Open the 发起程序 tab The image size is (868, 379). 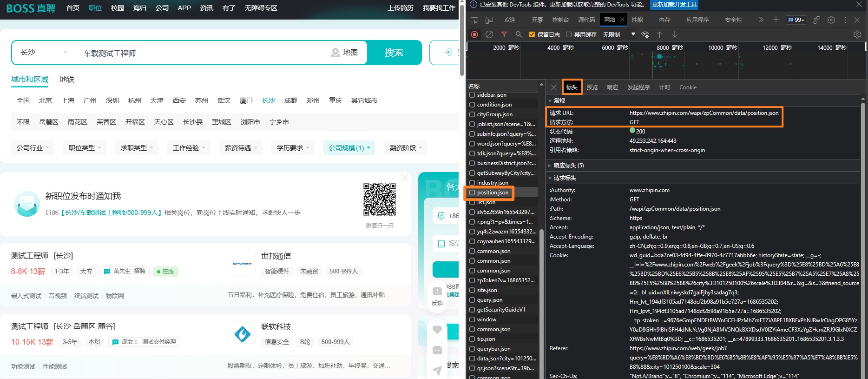click(x=638, y=87)
